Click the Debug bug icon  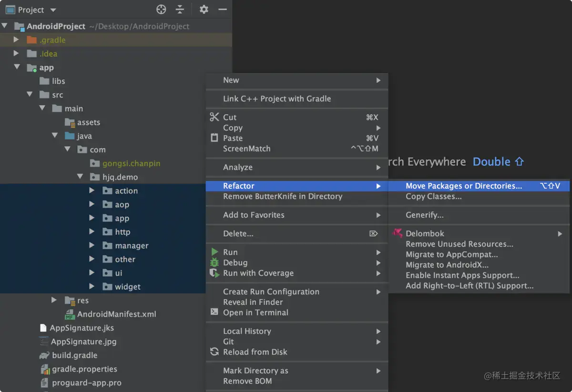(214, 262)
